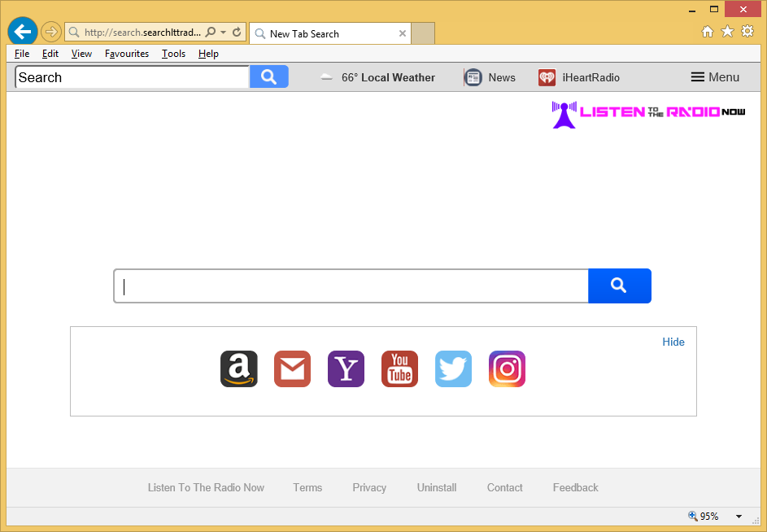Open the Instagram shortcut icon

(x=508, y=368)
